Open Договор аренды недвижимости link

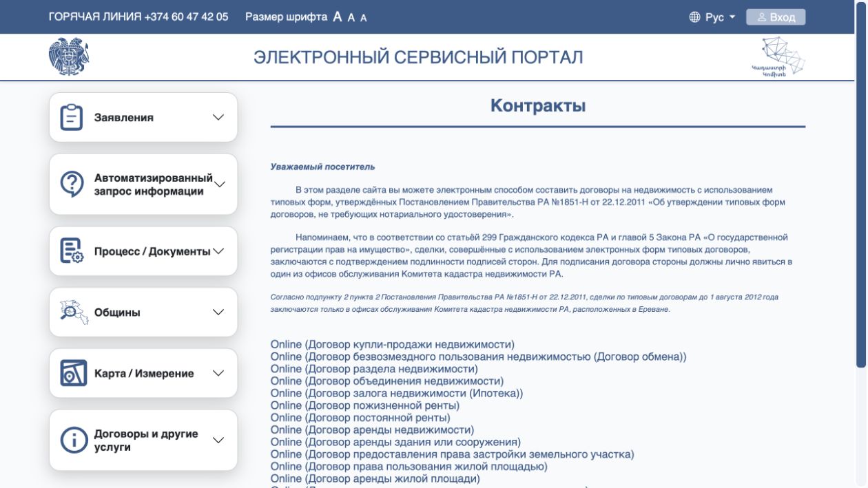pos(372,429)
